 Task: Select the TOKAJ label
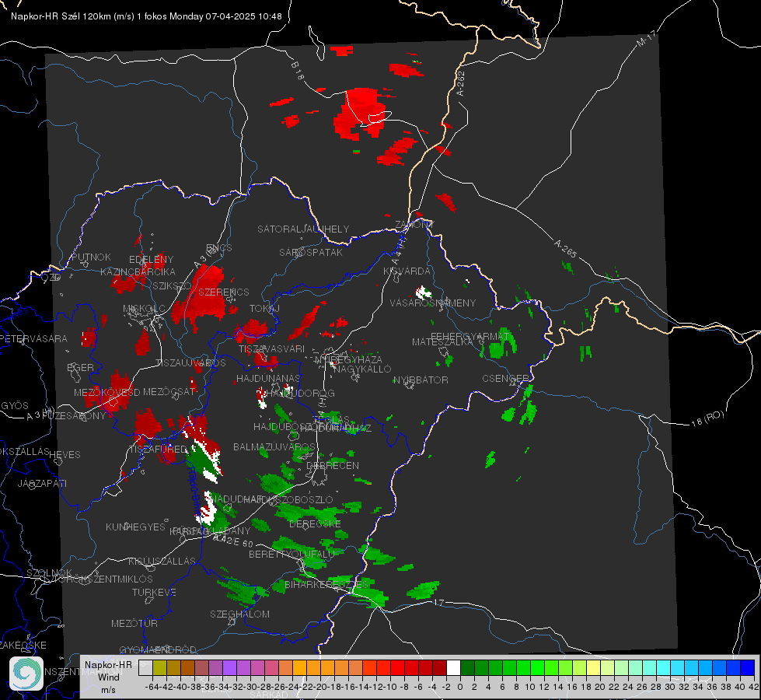(264, 309)
